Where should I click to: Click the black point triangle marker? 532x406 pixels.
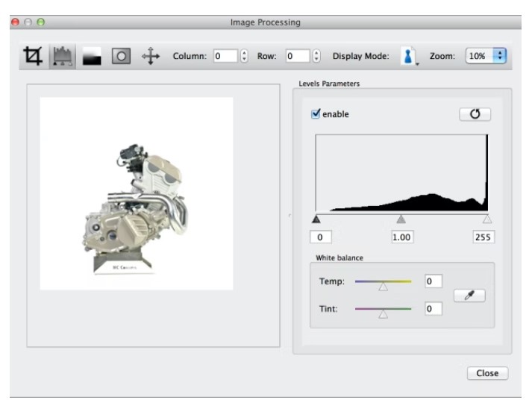click(x=316, y=219)
